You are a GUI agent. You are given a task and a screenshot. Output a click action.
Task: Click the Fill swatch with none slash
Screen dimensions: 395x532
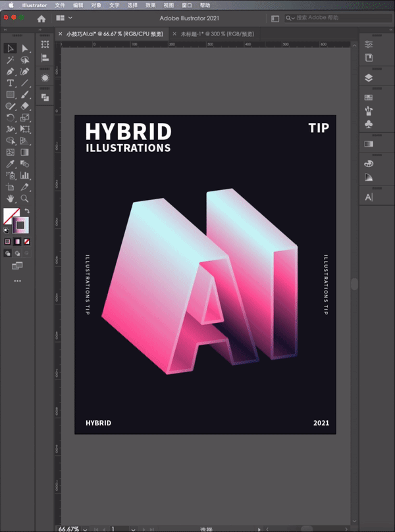[x=9, y=214]
